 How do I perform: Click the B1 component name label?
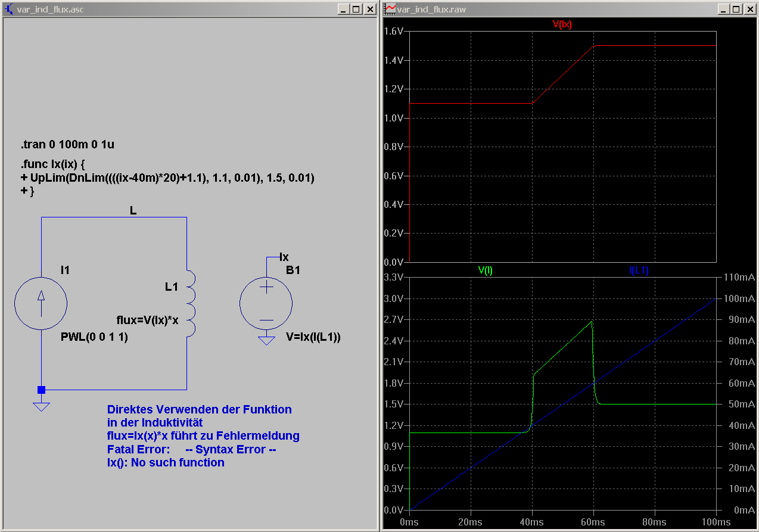[293, 270]
